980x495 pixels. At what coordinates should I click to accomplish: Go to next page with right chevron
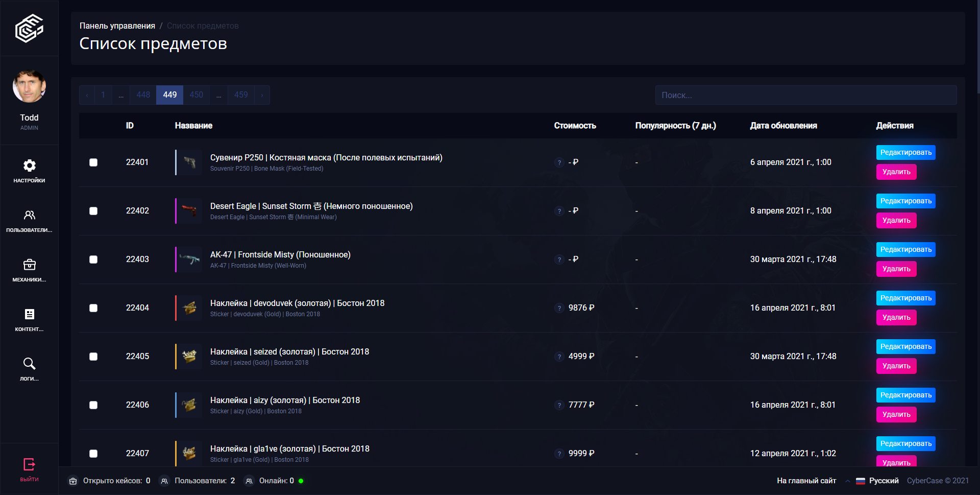262,95
